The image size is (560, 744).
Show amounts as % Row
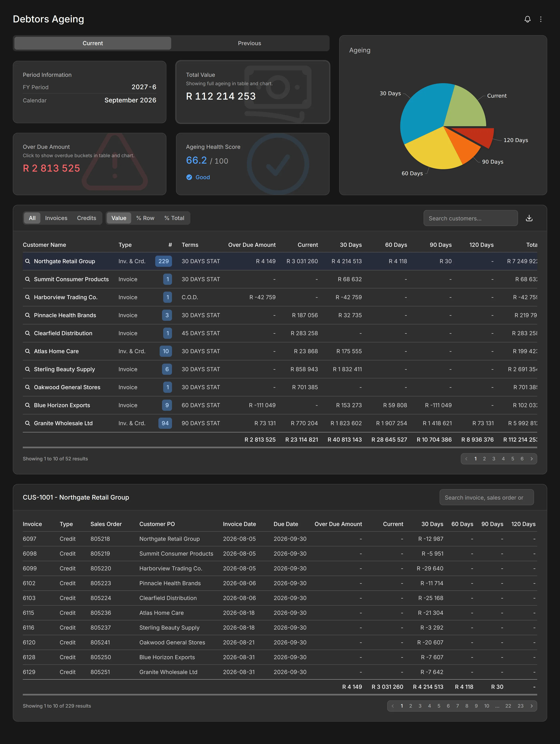pos(145,218)
